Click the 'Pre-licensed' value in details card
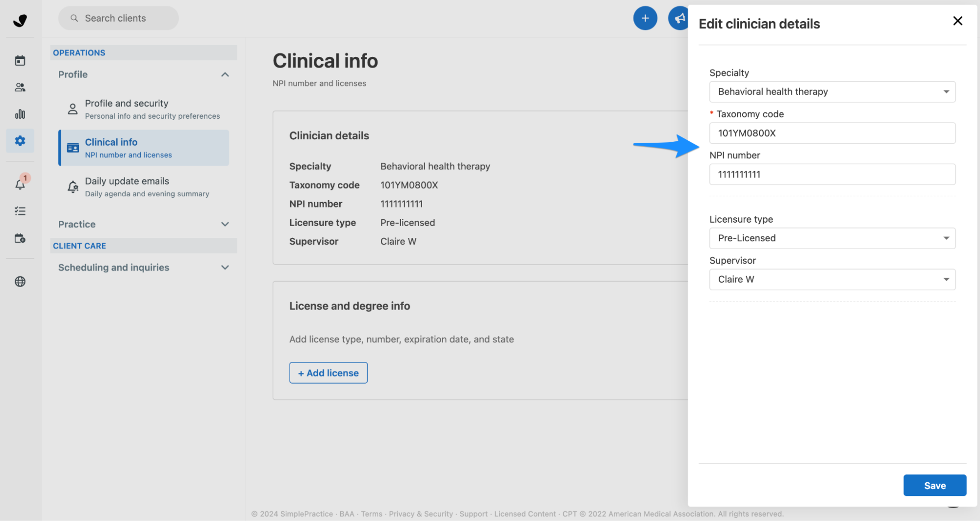The image size is (980, 521). (407, 223)
